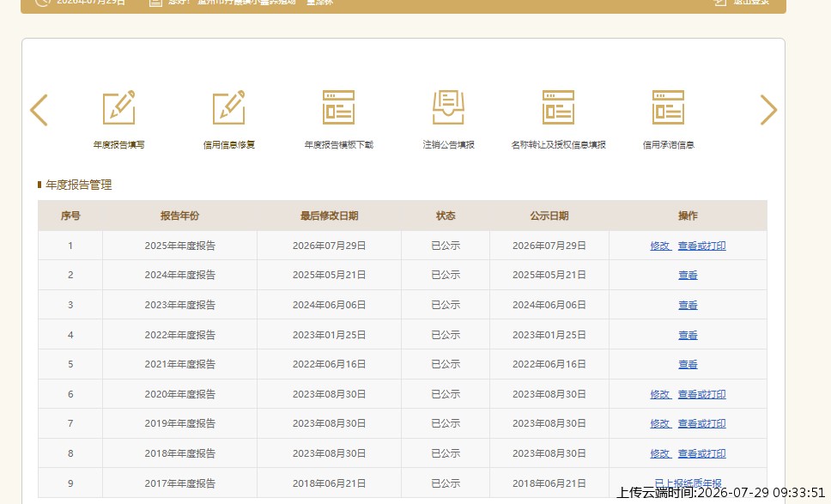
Task: Select the 2021年年度报告 cell
Action: 179,365
